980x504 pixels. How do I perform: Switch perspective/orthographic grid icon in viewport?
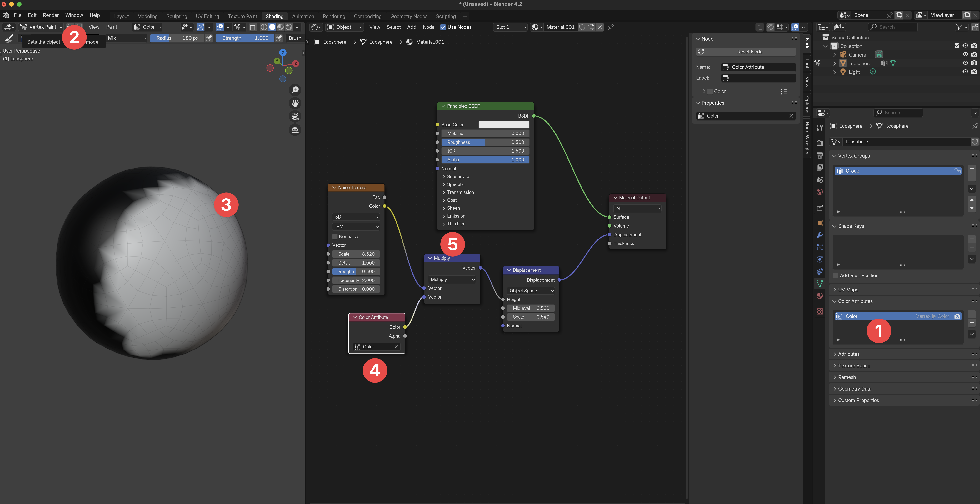[295, 130]
